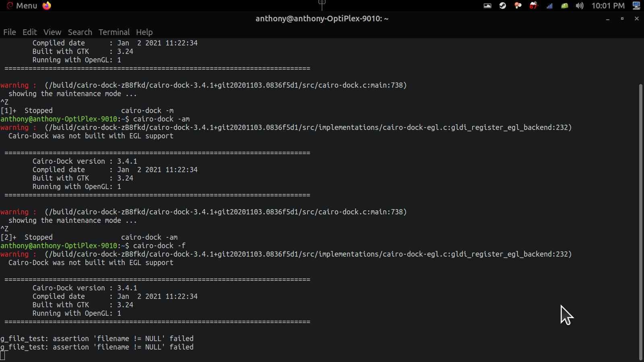
Task: Open the network signal strength indicator
Action: 549,6
